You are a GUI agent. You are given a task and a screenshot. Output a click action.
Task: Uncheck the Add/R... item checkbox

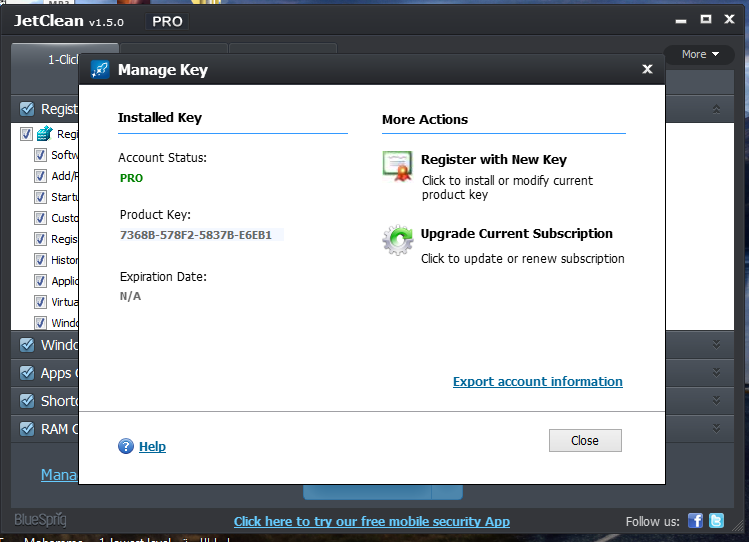click(x=40, y=176)
